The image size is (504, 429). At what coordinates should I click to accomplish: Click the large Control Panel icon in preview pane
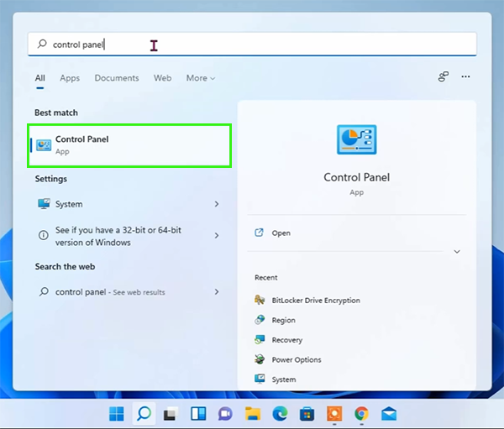(356, 140)
